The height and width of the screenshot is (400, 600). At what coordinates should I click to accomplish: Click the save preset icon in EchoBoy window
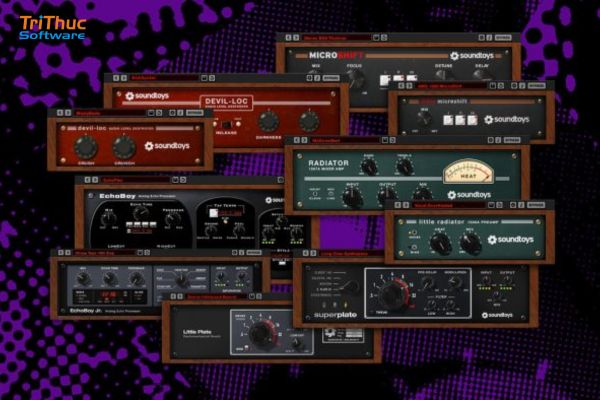click(175, 180)
